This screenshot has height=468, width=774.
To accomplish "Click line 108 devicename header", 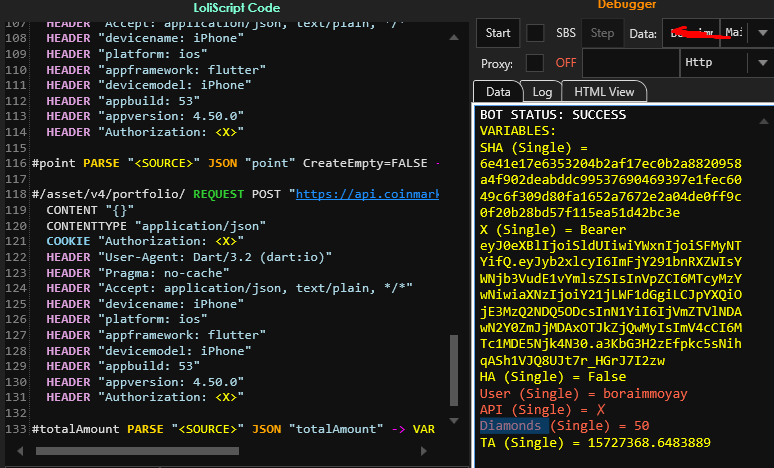I will 145,38.
